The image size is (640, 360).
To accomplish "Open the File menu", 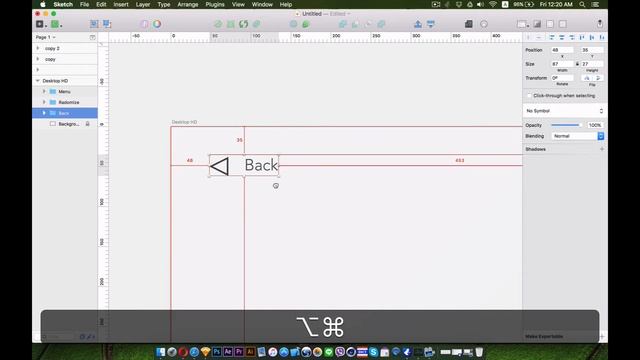I will click(84, 4).
